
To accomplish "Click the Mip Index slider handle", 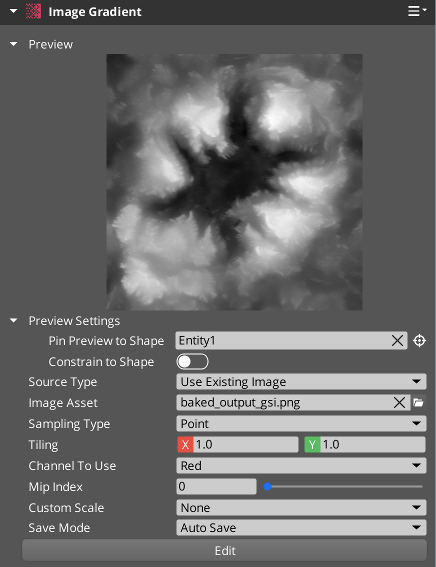I will click(268, 487).
